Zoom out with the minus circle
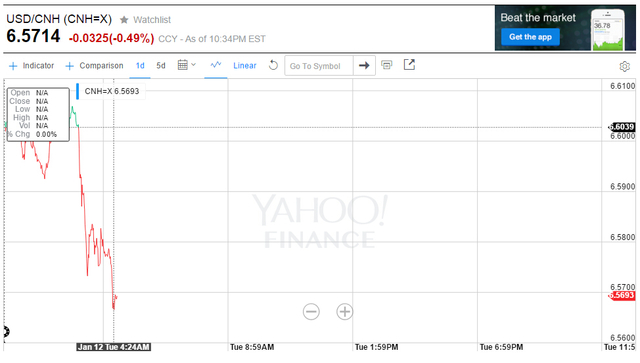This screenshot has width=640, height=363. click(x=311, y=312)
